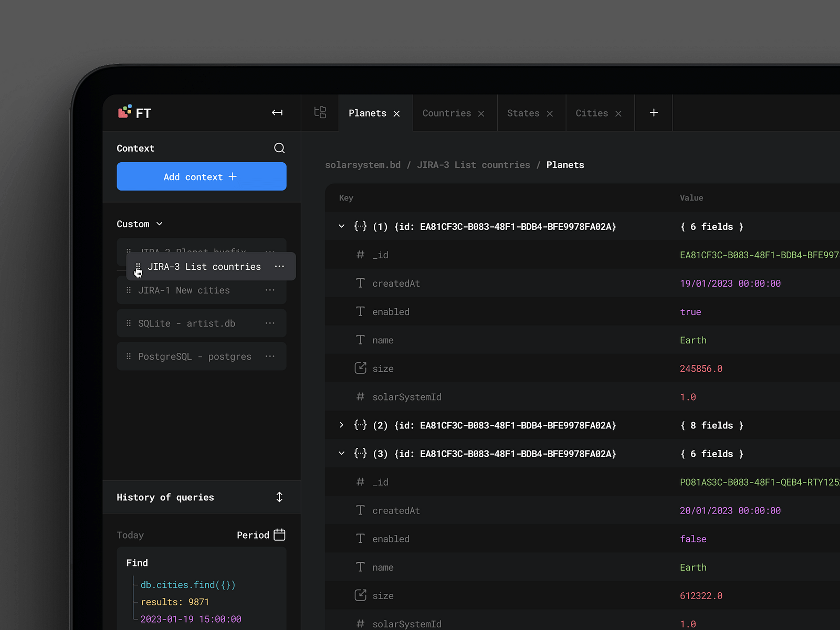Click the FT logo icon
Image resolution: width=840 pixels, height=630 pixels.
coord(124,111)
